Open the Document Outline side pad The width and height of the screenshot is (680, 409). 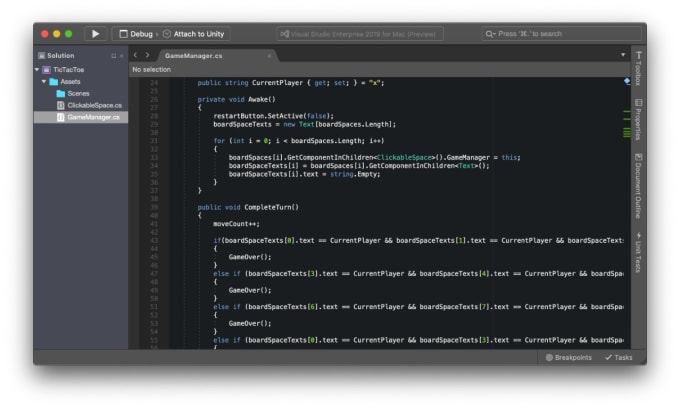click(638, 186)
